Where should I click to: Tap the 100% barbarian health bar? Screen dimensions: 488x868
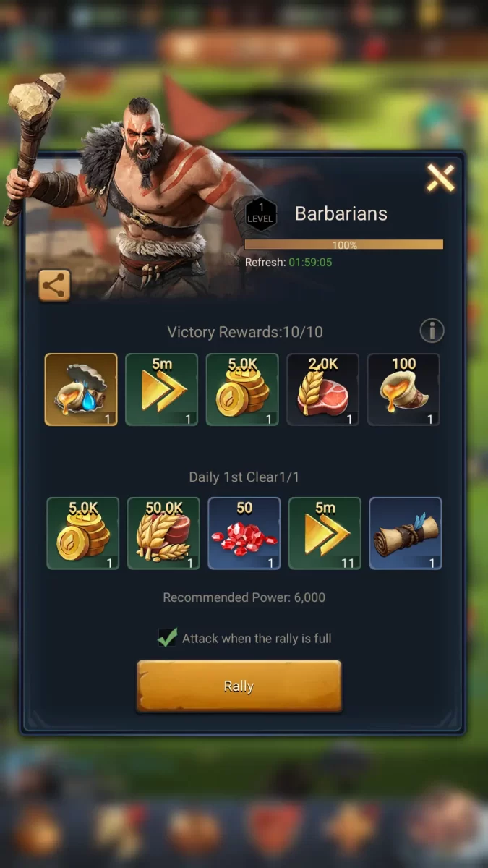343,244
